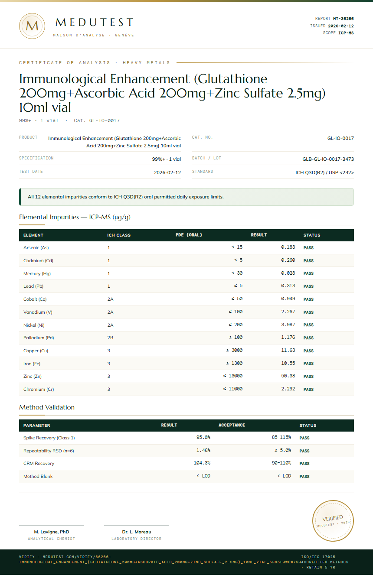Select standard ICH Q3D(R2) / USP <232>
The width and height of the screenshot is (373, 588).
pos(324,172)
